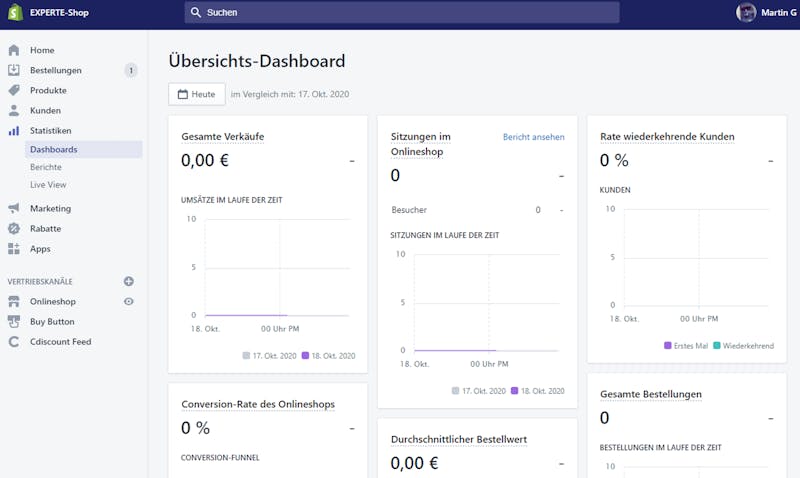Viewport: 800px width, 478px height.
Task: Click Martin G account name
Action: tap(779, 12)
